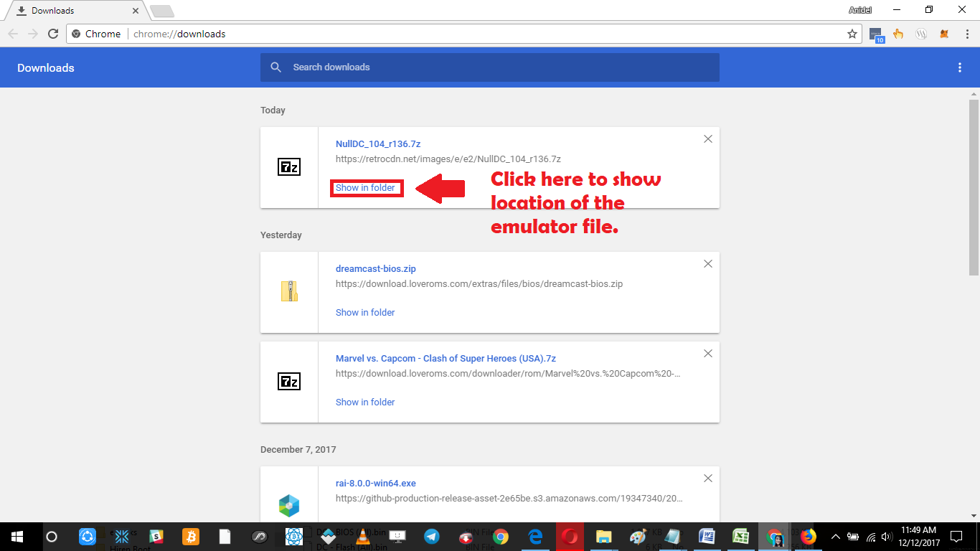Viewport: 980px width, 551px height.
Task: Click the 7z file icon for Marvel vs. Capcom
Action: click(289, 382)
